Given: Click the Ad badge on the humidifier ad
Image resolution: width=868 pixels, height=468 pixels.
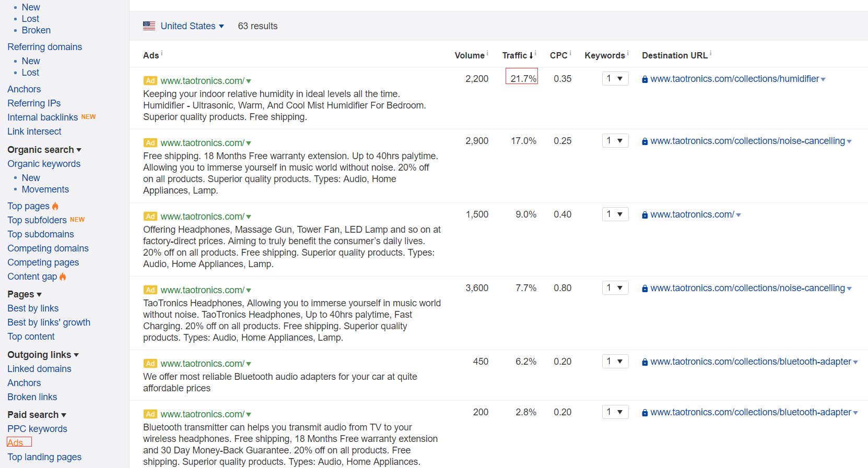Looking at the screenshot, I should tap(150, 81).
